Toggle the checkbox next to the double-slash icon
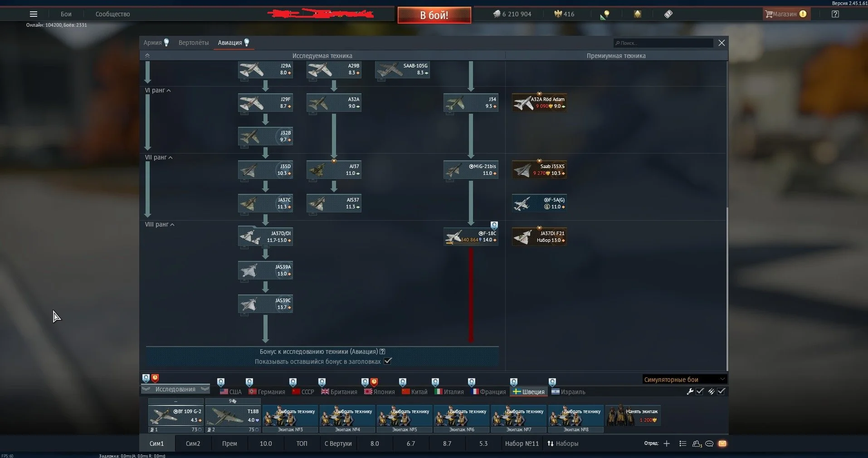 721,391
